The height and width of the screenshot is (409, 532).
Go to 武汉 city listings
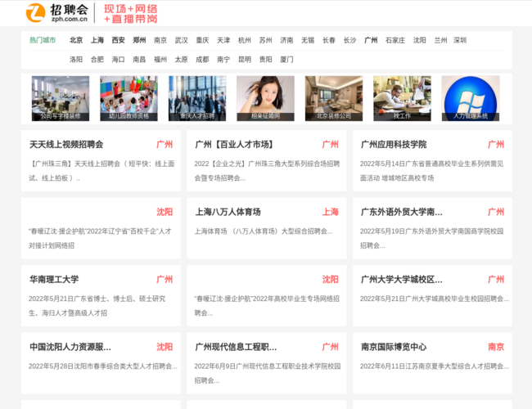181,40
